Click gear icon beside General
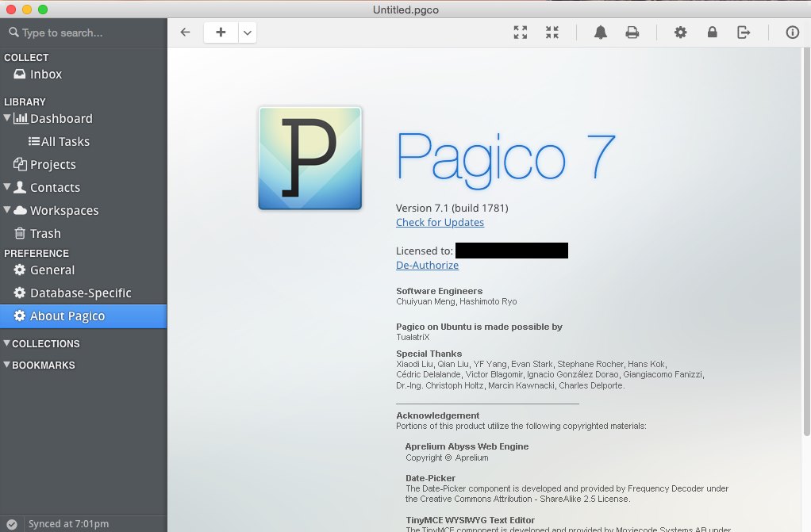The height and width of the screenshot is (532, 811). (20, 270)
